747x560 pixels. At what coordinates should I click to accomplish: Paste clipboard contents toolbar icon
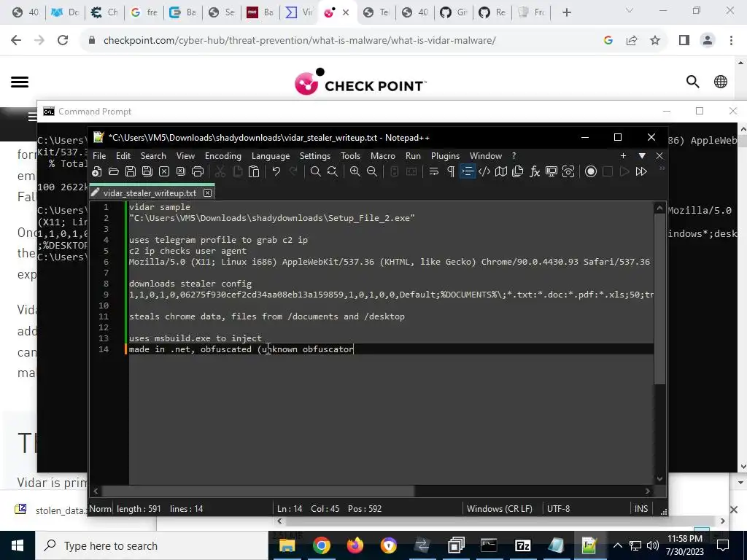[254, 171]
